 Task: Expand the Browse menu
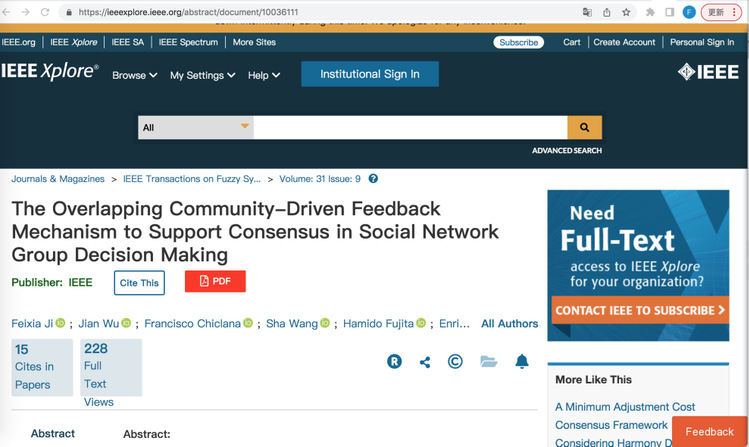point(134,75)
